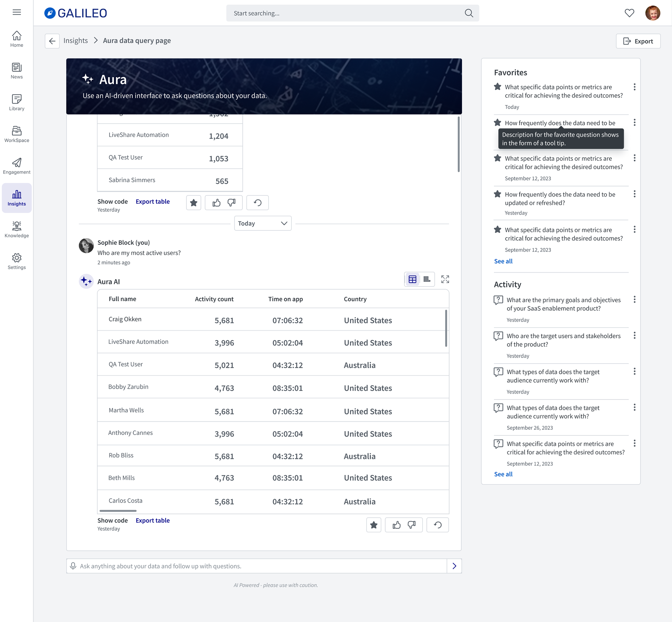
Task: Open WorkSpace in sidebar
Action: [x=16, y=134]
